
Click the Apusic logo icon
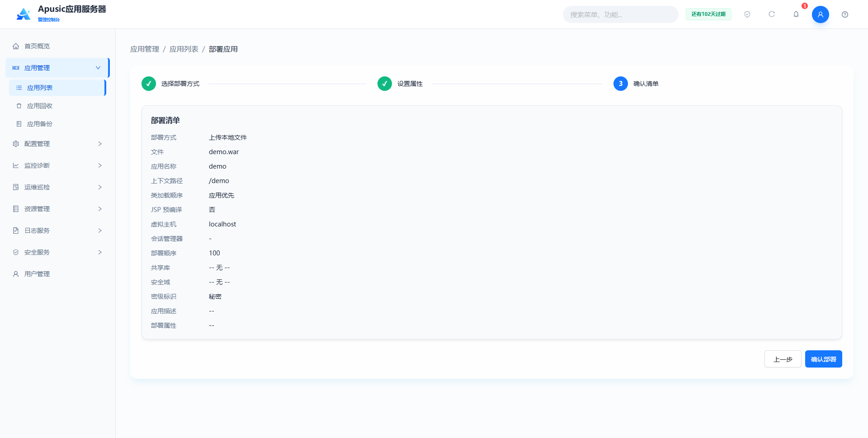[24, 14]
